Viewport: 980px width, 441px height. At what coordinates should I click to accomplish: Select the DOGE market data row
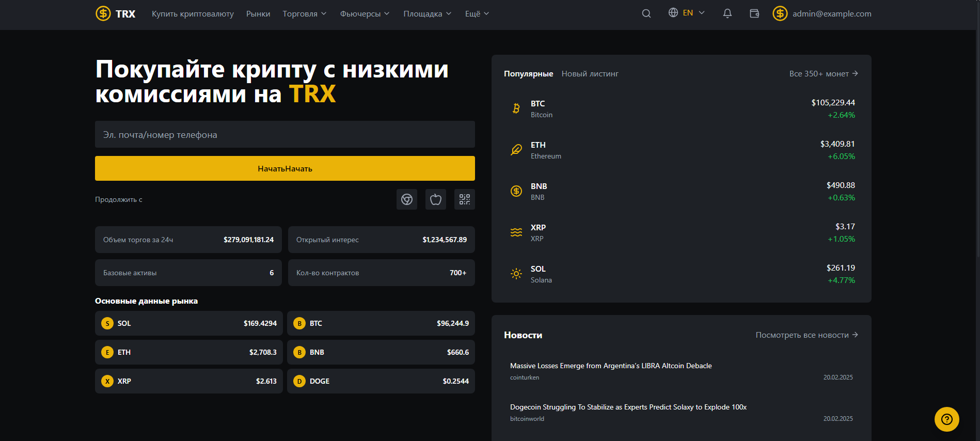(x=381, y=381)
